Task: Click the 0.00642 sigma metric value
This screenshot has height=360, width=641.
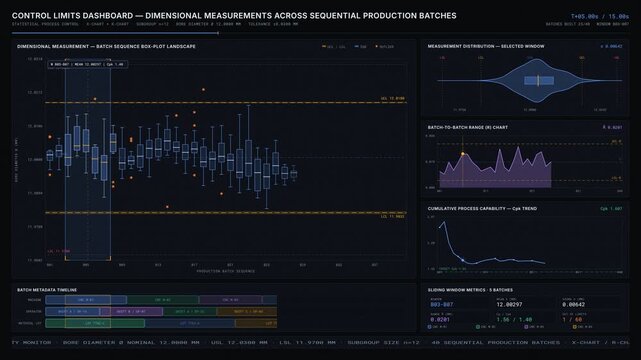Action: [x=573, y=304]
